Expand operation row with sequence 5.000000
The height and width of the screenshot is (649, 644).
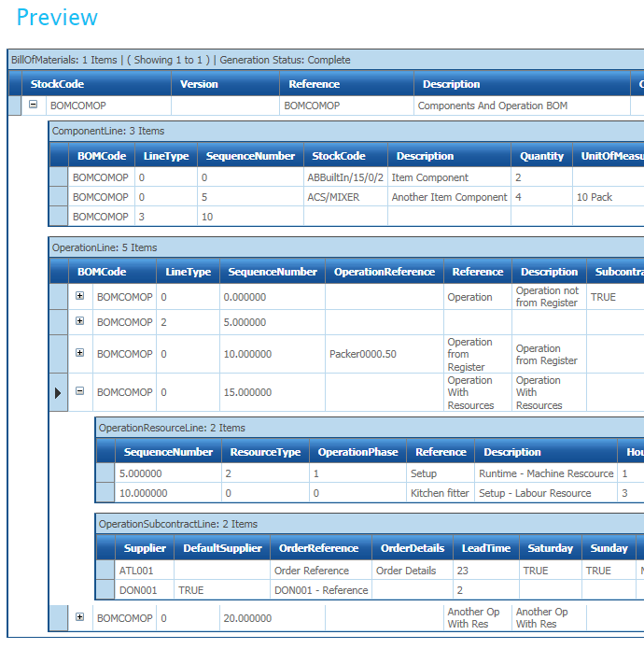(79, 321)
